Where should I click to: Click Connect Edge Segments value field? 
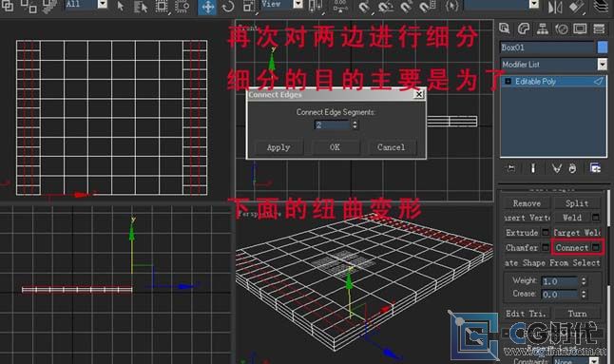point(332,125)
